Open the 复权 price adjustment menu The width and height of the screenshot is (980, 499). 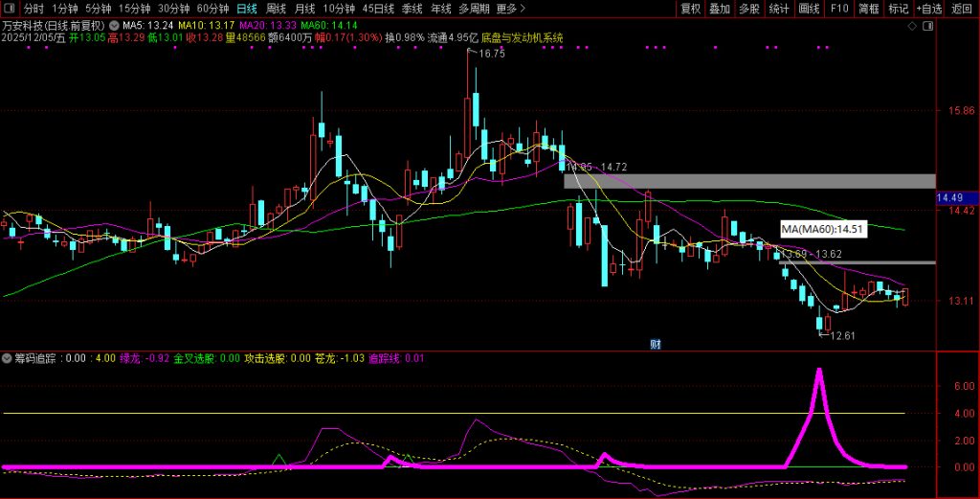point(690,9)
